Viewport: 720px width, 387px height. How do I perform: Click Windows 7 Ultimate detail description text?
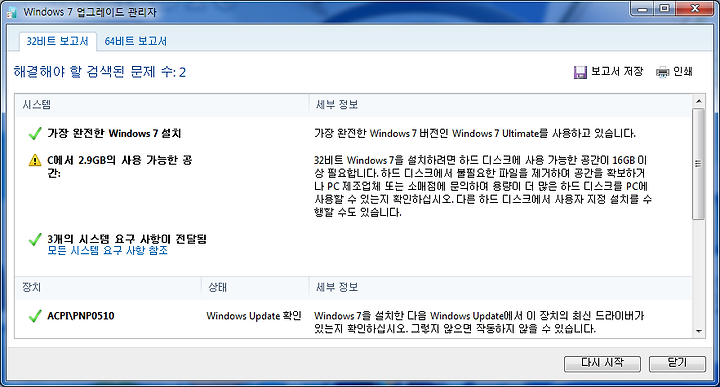pos(475,134)
